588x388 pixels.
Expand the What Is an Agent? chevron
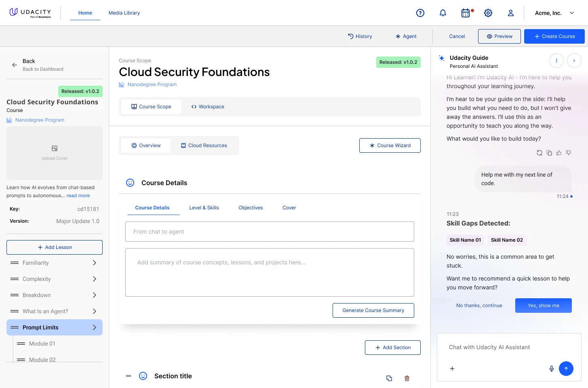pos(95,311)
